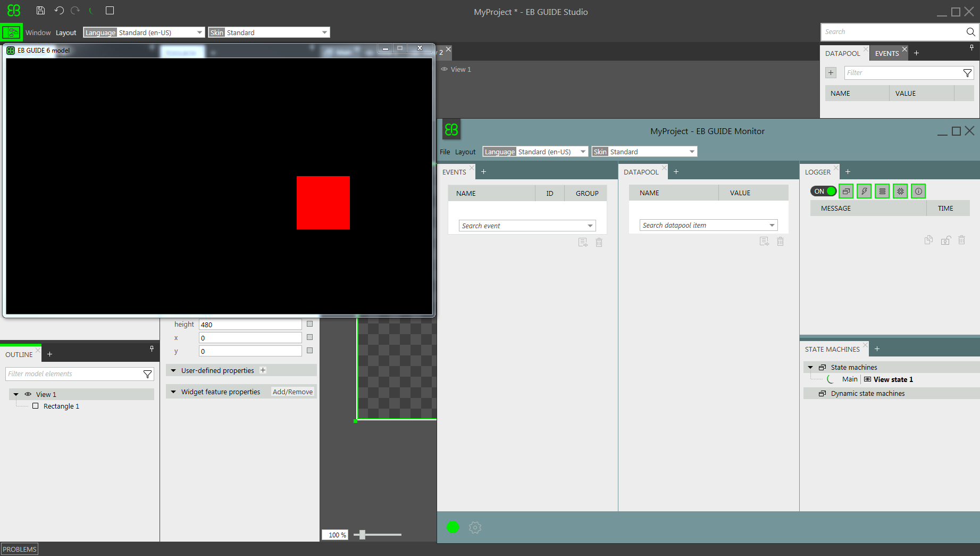Open the Studio events filter funnel
This screenshot has height=556, width=980.
click(967, 73)
